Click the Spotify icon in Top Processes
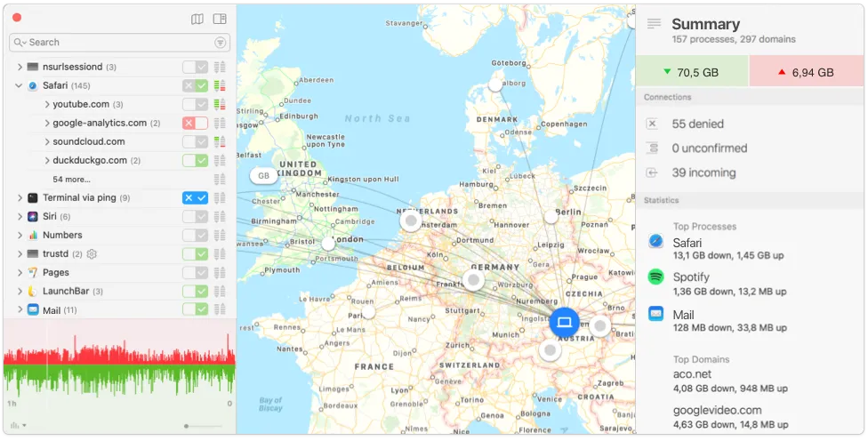The width and height of the screenshot is (868, 441). coord(656,277)
